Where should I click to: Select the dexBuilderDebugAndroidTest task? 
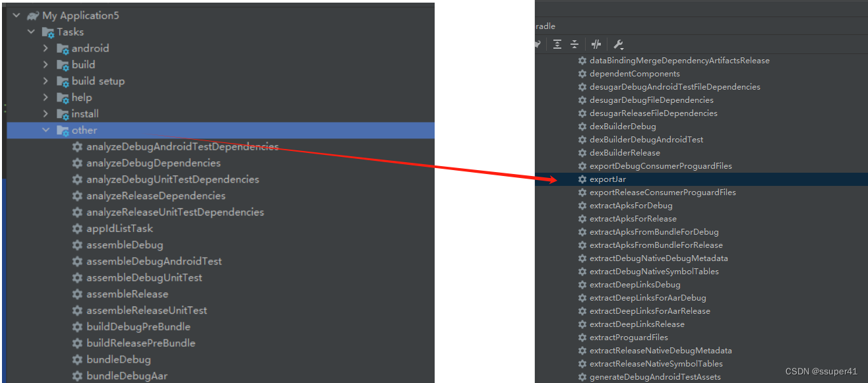[646, 140]
